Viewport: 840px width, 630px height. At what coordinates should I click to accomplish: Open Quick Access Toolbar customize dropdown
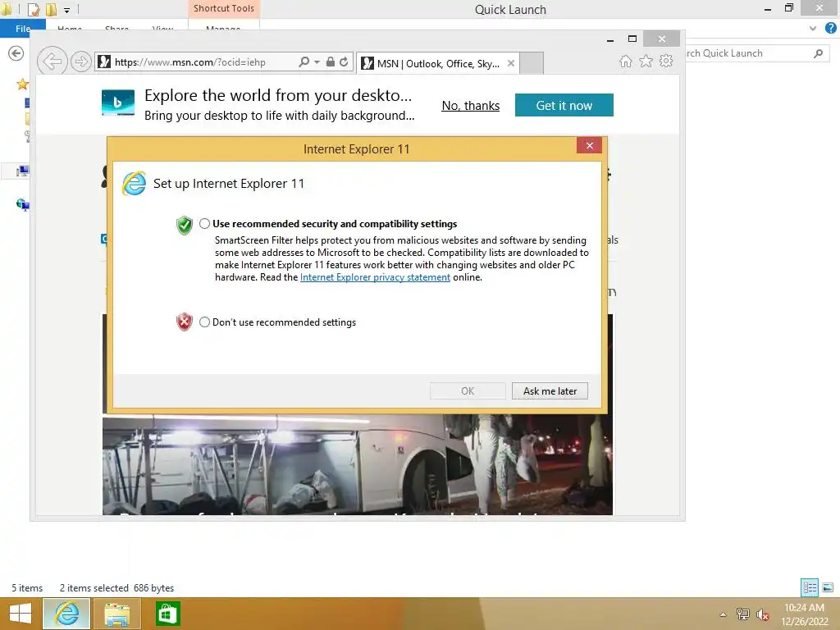[x=66, y=10]
